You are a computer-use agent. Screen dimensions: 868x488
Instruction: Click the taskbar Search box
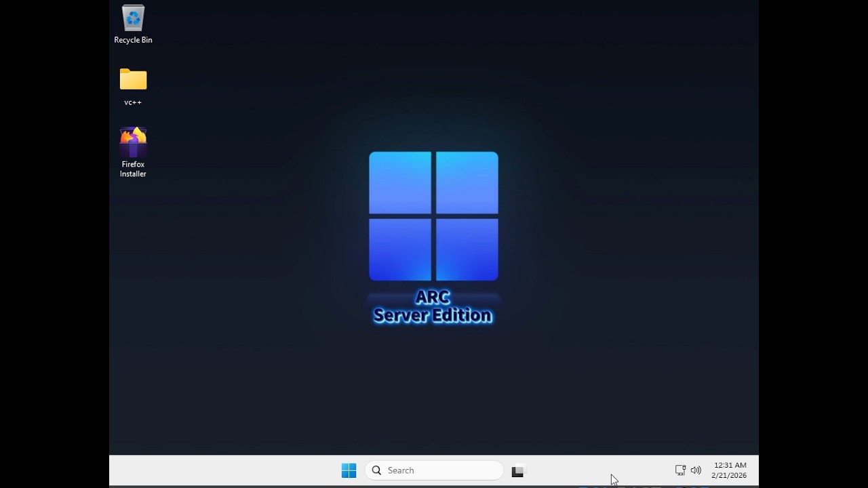[x=434, y=470]
